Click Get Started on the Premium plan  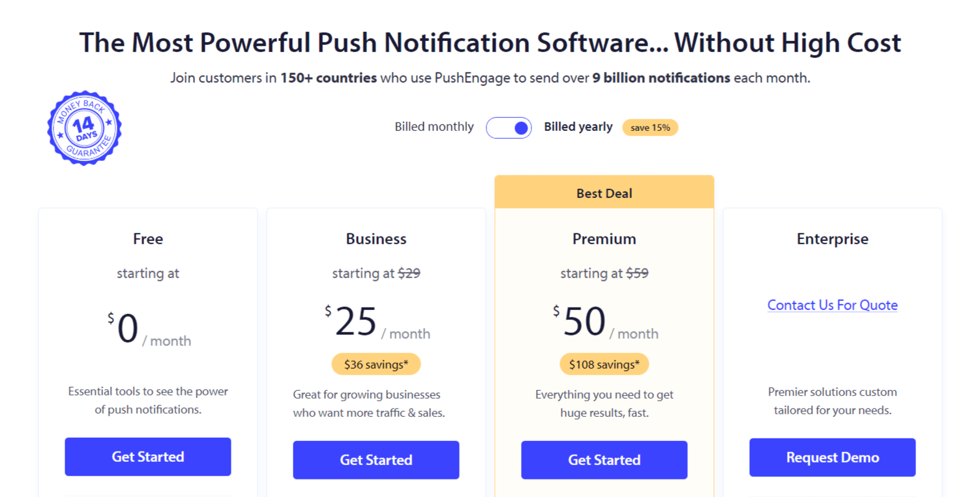click(604, 460)
